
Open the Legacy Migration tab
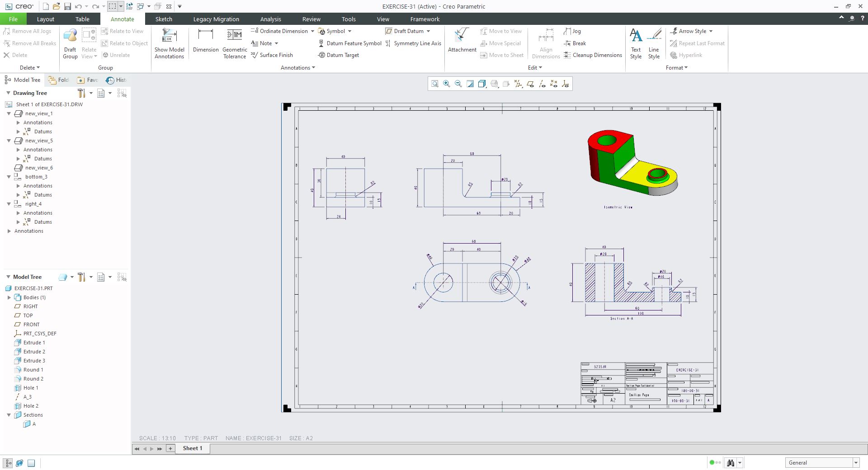click(x=216, y=19)
